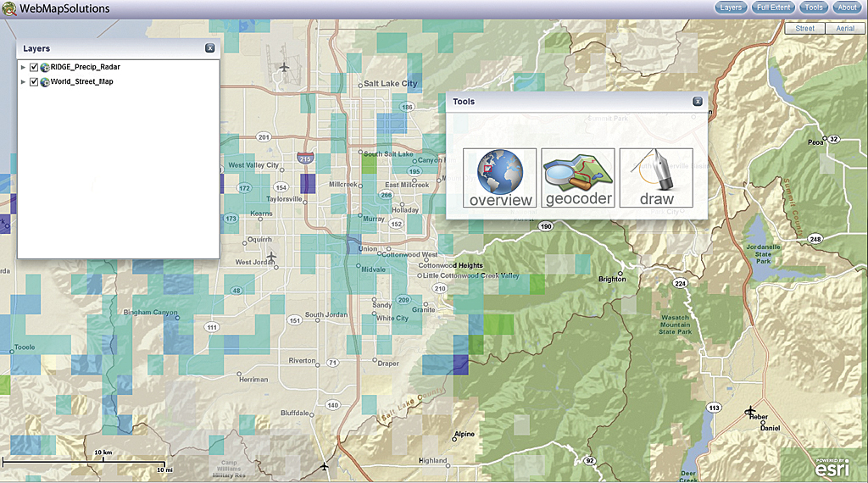Click the route 248 shield marker
The width and height of the screenshot is (868, 483).
click(815, 239)
